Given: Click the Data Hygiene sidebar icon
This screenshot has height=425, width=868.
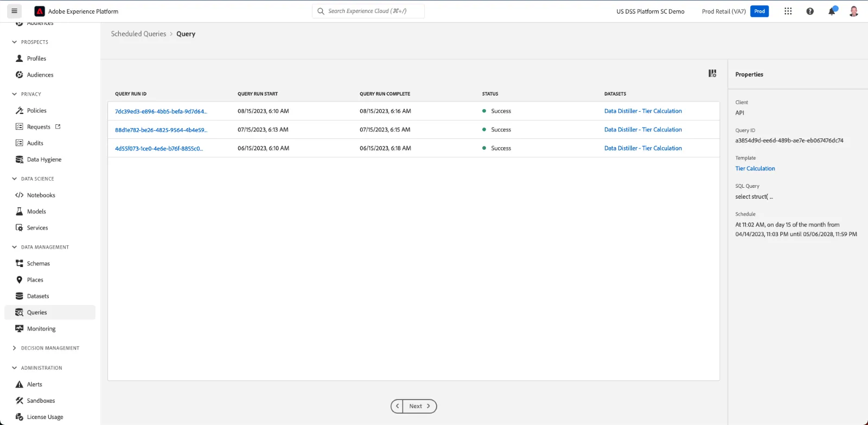Looking at the screenshot, I should (20, 160).
